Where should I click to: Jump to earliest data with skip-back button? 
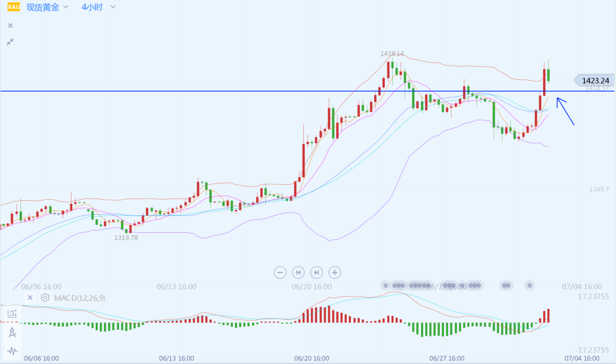click(x=298, y=272)
